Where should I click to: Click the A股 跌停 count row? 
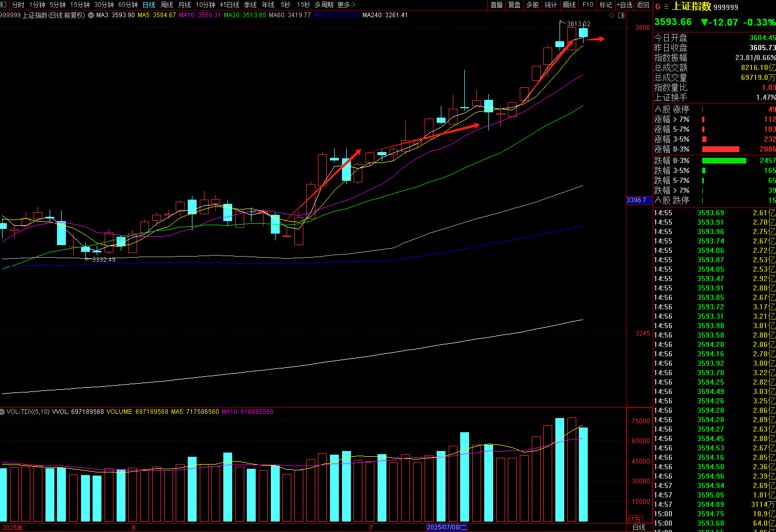(715, 200)
